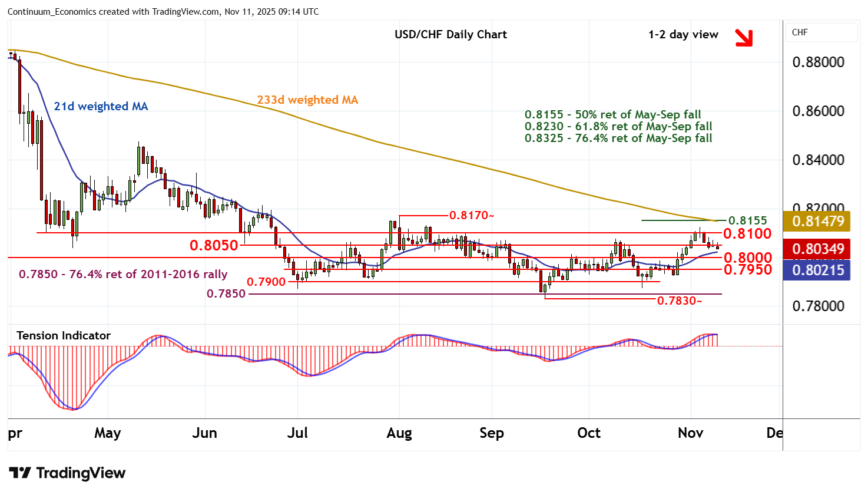Image resolution: width=868 pixels, height=495 pixels.
Task: Select the 233d weighted MA label
Action: coord(307,100)
